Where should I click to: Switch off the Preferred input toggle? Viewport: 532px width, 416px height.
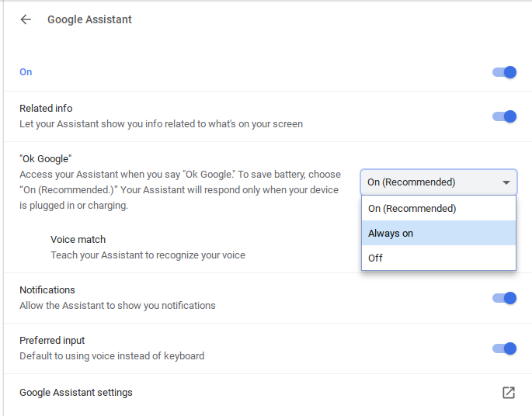[505, 348]
